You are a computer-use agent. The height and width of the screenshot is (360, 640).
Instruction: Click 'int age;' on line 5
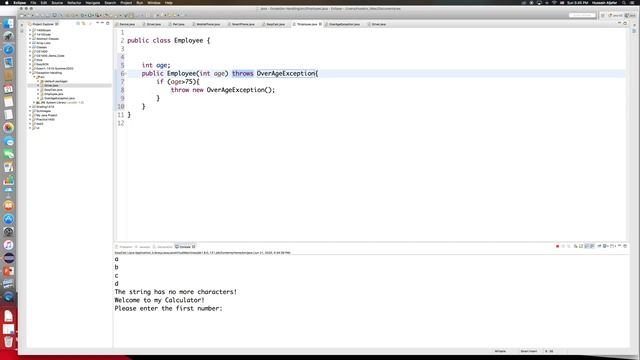pos(156,65)
